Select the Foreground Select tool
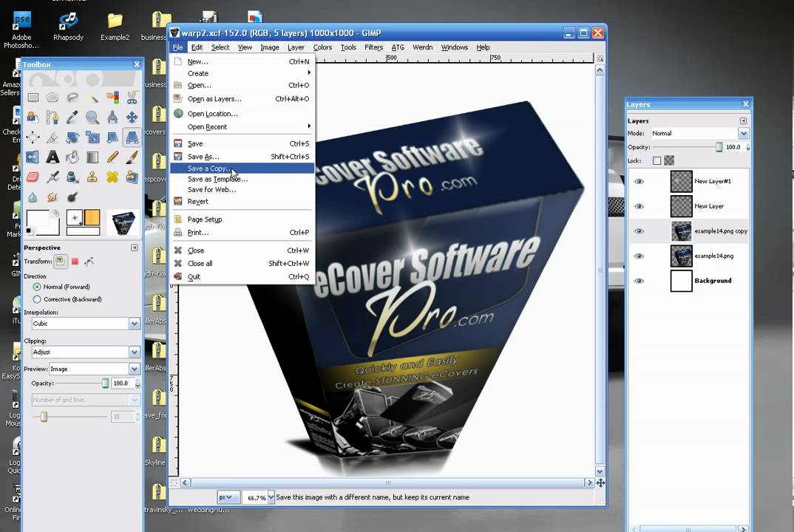 coord(33,117)
